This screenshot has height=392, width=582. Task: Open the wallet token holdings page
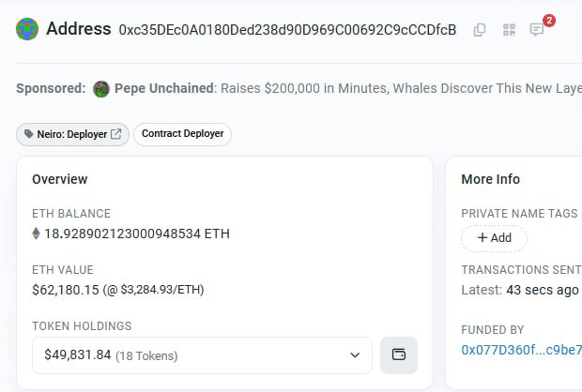399,354
